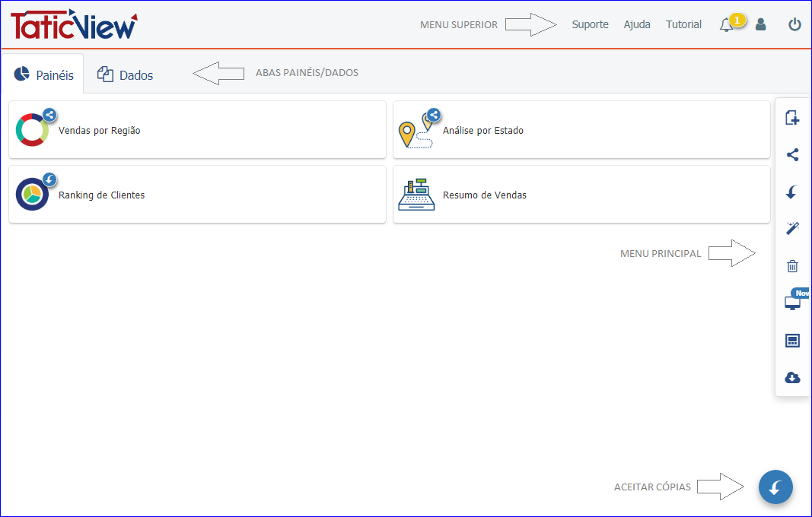Viewport: 812px width, 517px height.
Task: Click the trash can delete icon
Action: coord(792,266)
